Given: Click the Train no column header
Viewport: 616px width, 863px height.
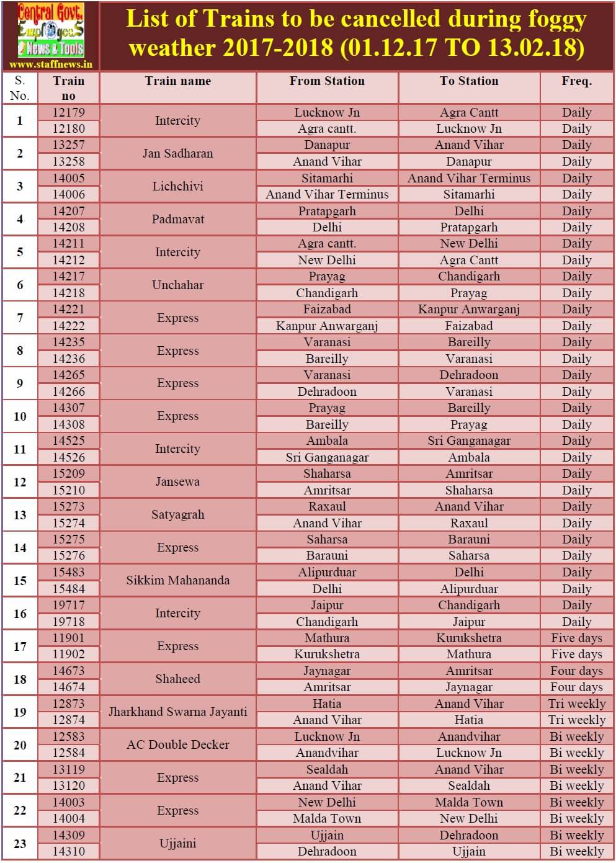Looking at the screenshot, I should click(x=68, y=88).
